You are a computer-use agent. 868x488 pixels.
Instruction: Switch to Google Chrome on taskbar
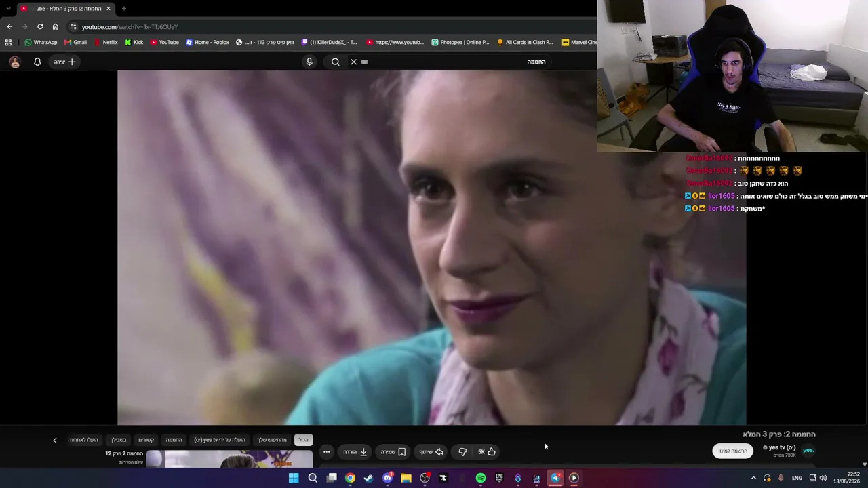tap(350, 478)
